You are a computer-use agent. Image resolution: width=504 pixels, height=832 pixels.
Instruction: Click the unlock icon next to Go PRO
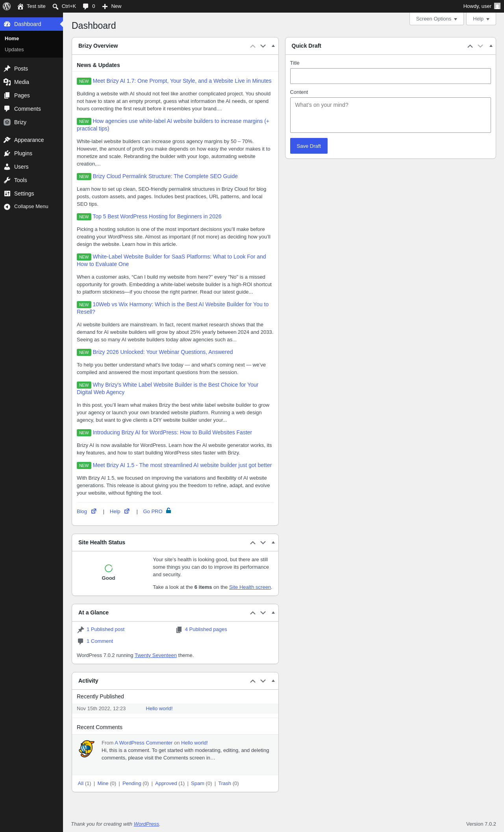pos(169,511)
